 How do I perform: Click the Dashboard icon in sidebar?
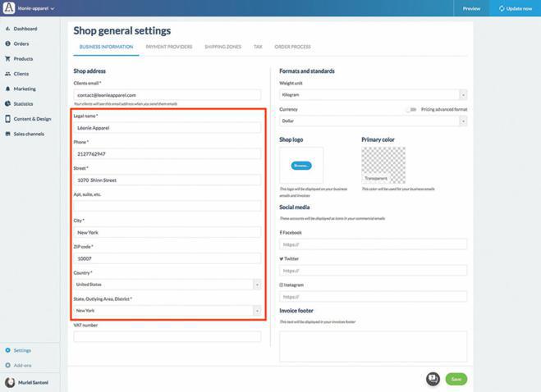7,29
